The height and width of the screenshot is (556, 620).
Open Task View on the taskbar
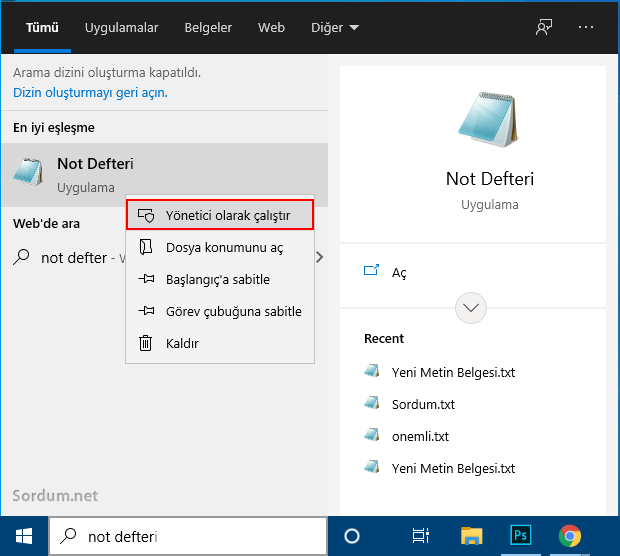[420, 536]
